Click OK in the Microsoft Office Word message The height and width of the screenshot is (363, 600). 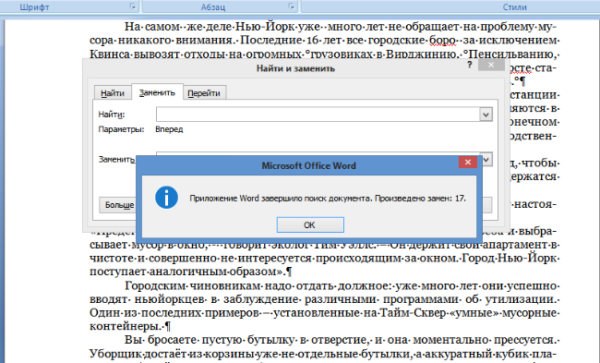point(310,225)
